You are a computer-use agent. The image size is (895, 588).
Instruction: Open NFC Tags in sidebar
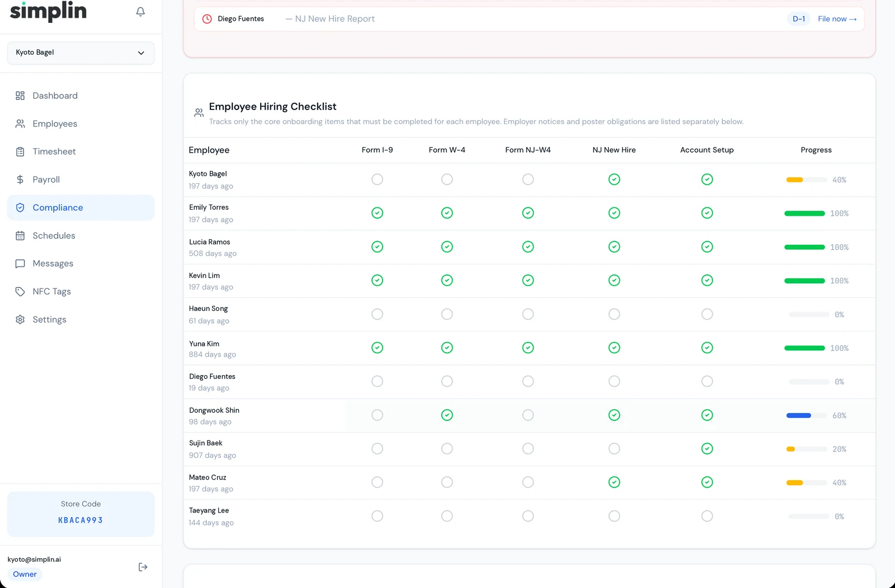[81, 292]
